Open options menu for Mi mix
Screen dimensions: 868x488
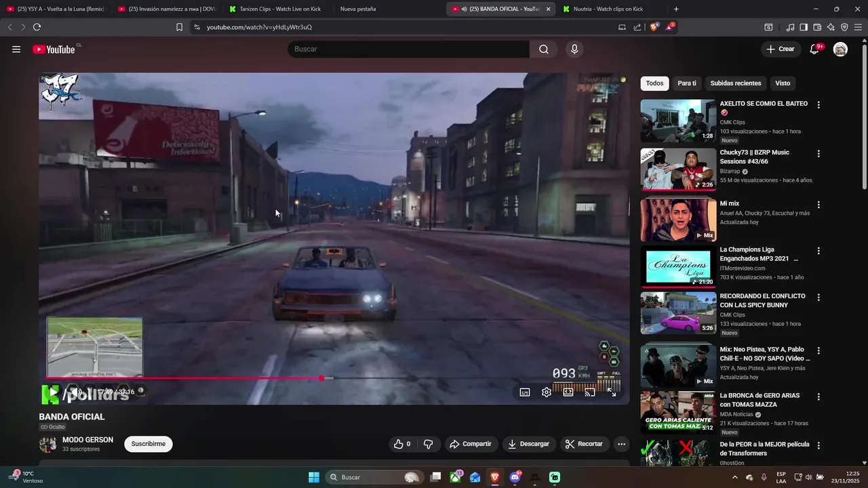coord(818,205)
